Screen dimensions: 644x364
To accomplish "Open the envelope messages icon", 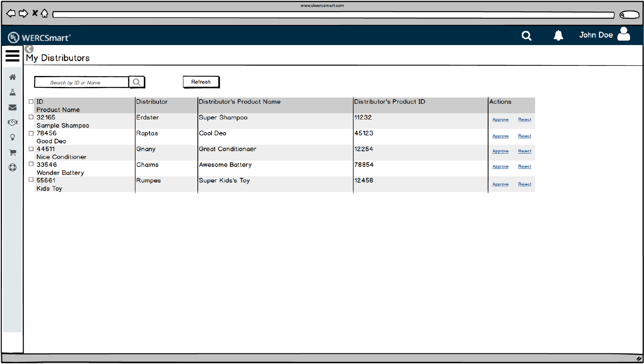I will [13, 107].
